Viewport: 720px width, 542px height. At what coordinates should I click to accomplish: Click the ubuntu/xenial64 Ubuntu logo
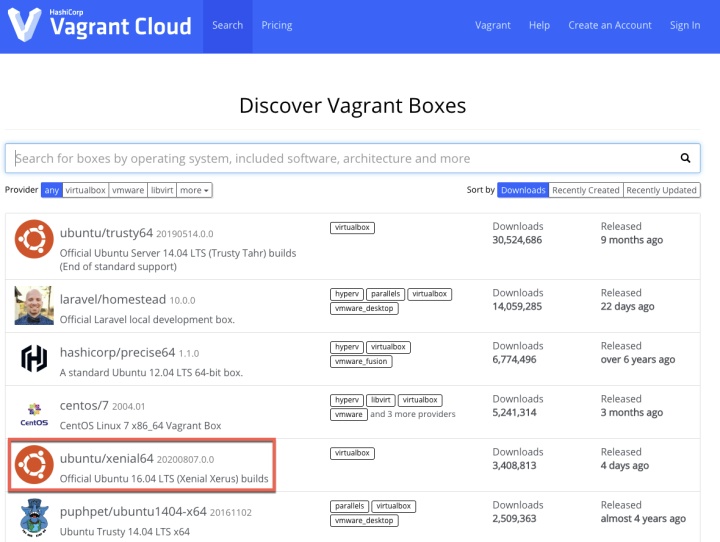click(x=34, y=464)
